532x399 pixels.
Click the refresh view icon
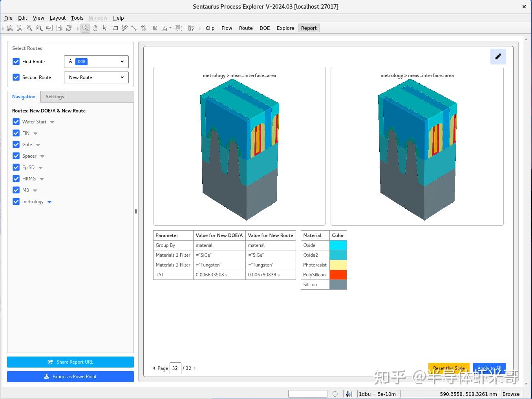[x=69, y=28]
